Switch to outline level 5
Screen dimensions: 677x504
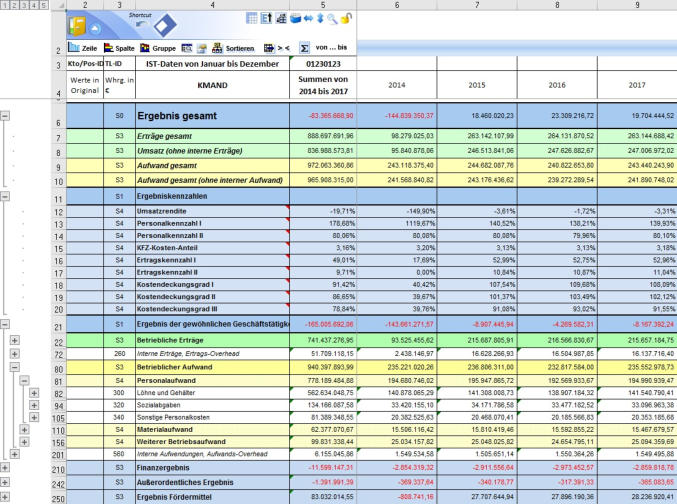click(x=42, y=5)
